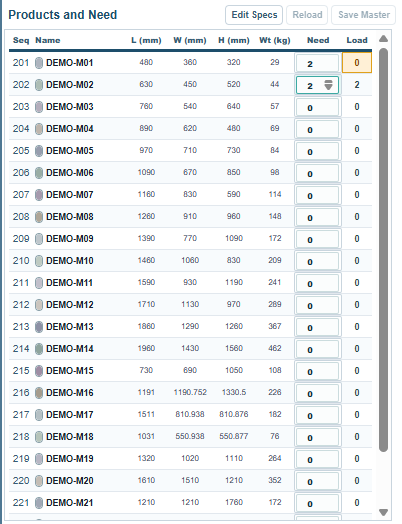Click the Need field for DEMO-M10
The image size is (402, 524).
(x=317, y=261)
